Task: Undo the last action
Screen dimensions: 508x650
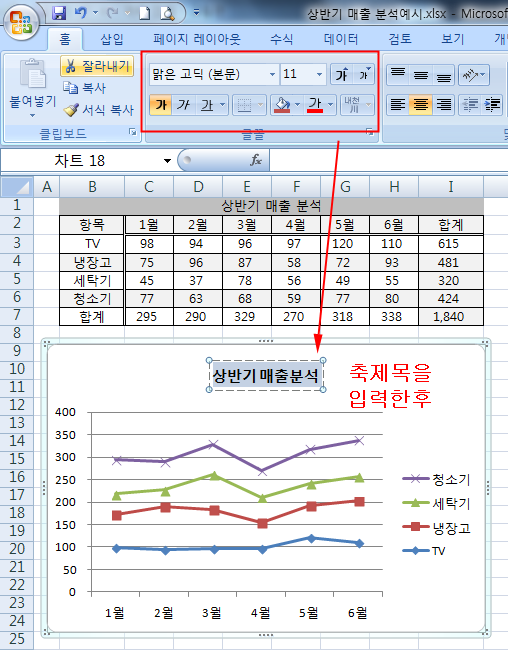Action: click(80, 13)
